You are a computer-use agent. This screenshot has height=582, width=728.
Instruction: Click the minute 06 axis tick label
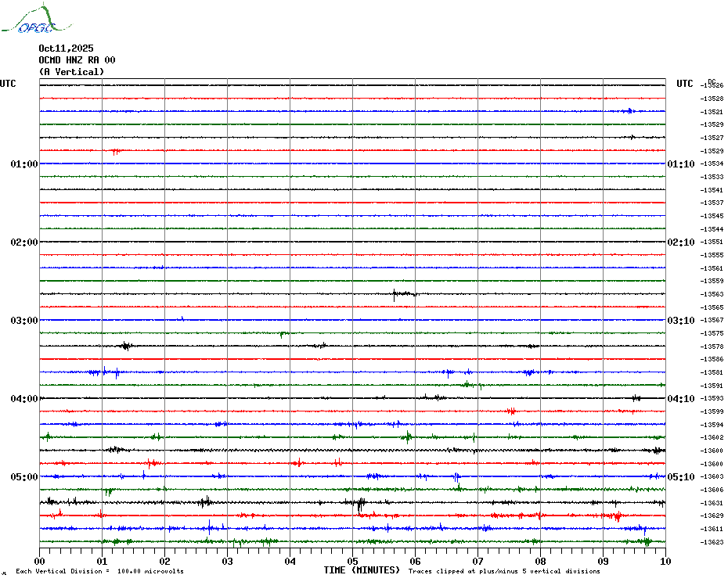pyautogui.click(x=416, y=561)
